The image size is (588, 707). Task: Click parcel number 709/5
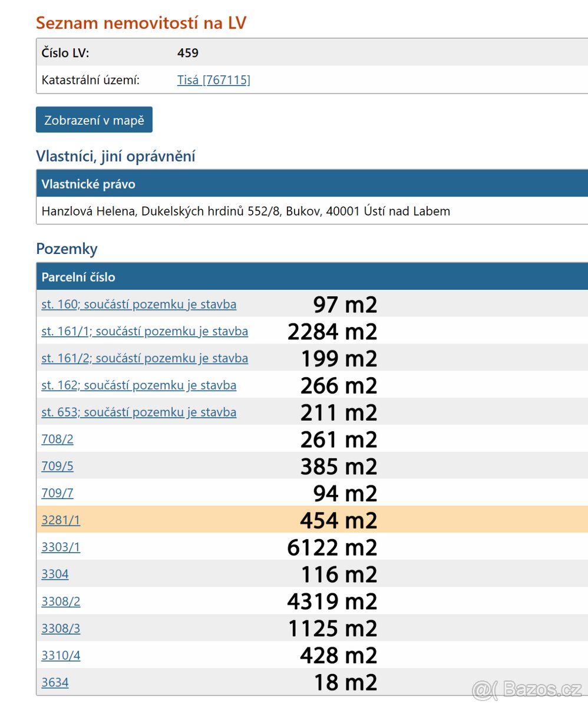[x=57, y=467]
